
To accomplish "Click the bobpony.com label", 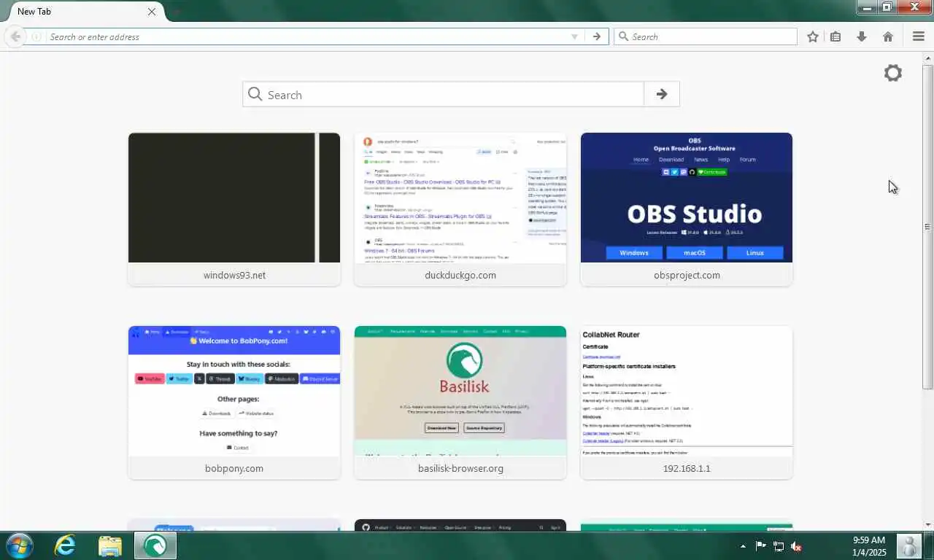I will pyautogui.click(x=234, y=468).
